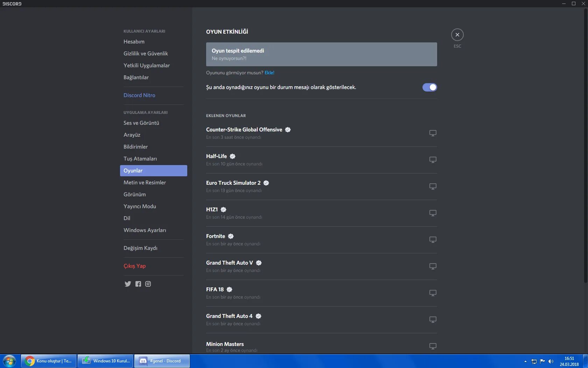Open Discord's Facebook page icon
The width and height of the screenshot is (588, 368).
pos(138,284)
